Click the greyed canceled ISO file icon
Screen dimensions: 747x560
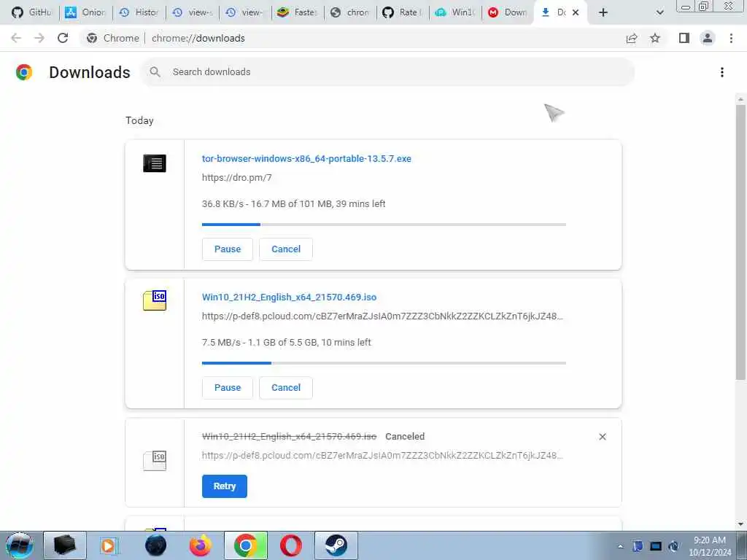coord(155,461)
